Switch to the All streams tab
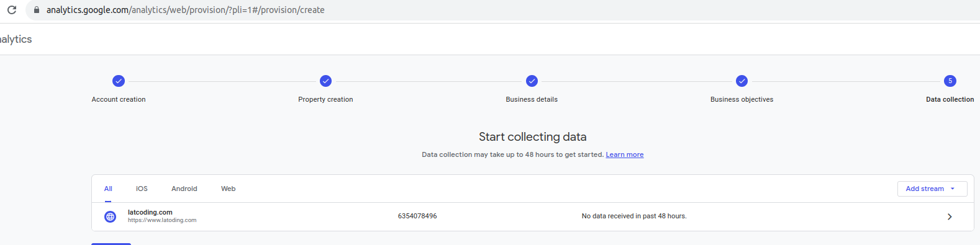This screenshot has width=980, height=245. click(108, 189)
